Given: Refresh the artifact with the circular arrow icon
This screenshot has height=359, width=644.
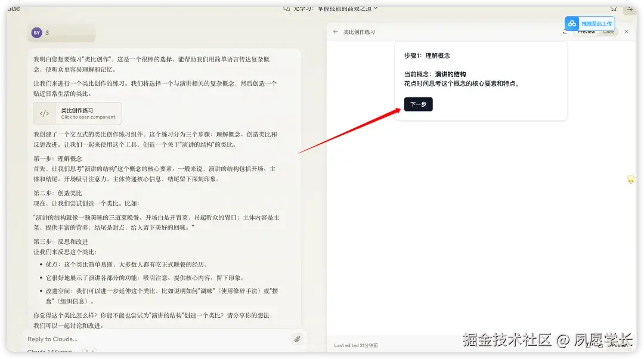Looking at the screenshot, I should (x=565, y=32).
